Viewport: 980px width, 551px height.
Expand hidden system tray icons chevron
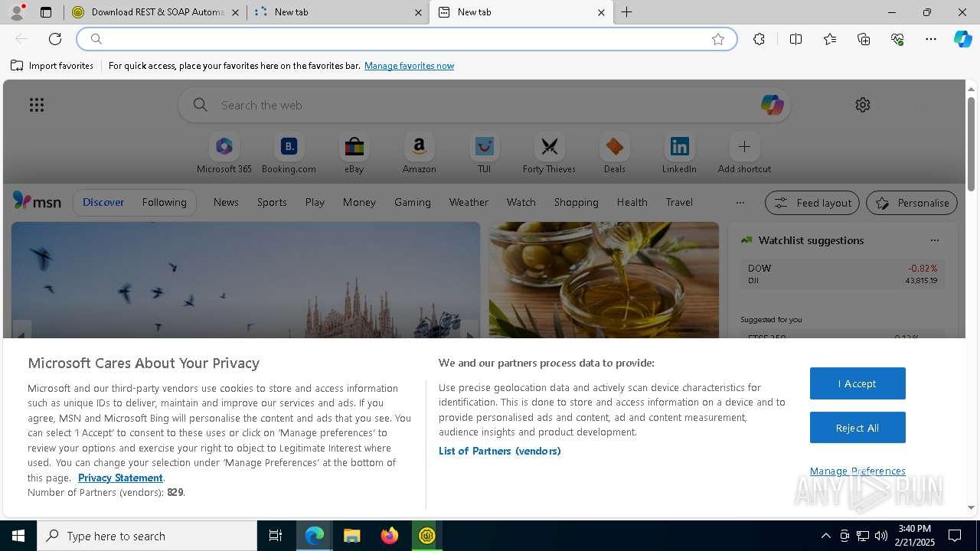(825, 536)
